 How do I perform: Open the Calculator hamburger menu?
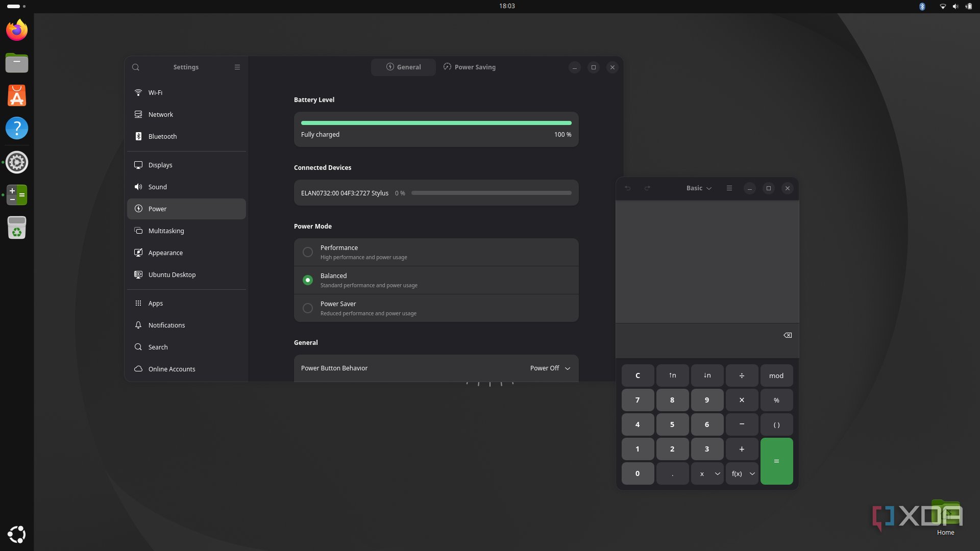coord(729,188)
